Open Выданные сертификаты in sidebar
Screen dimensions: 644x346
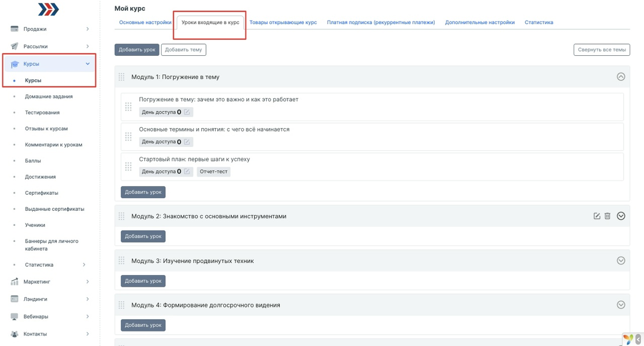click(x=55, y=209)
